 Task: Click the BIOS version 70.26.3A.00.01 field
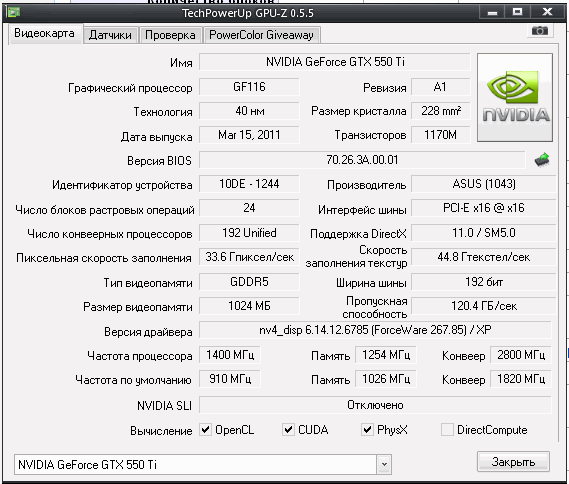tap(362, 160)
